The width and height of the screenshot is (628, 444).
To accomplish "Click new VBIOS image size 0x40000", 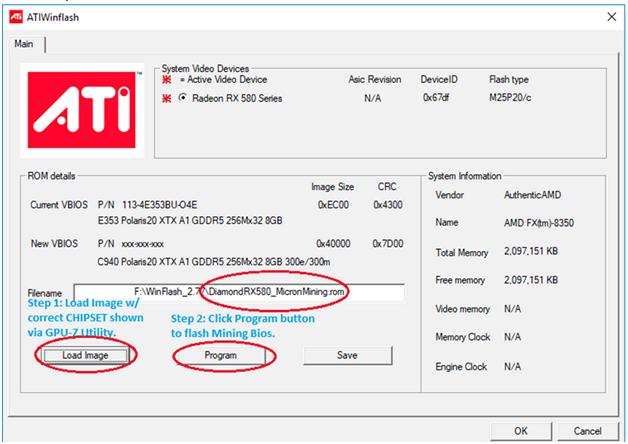I will [x=333, y=244].
